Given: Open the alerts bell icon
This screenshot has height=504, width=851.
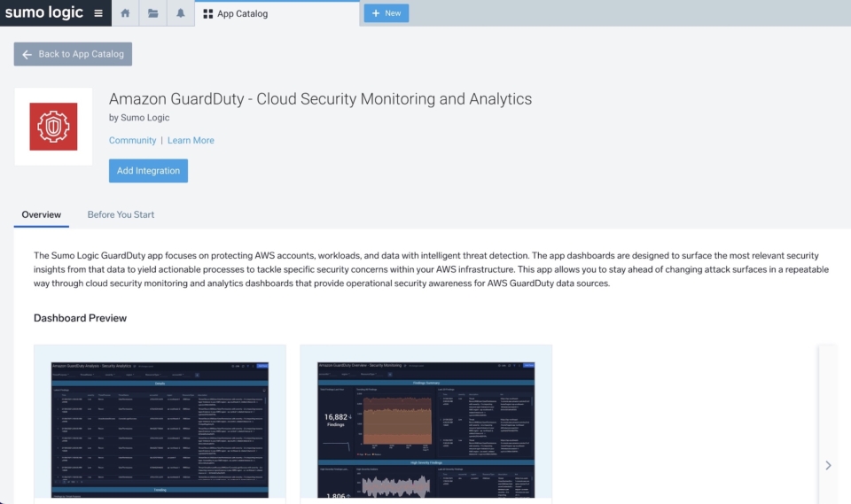Looking at the screenshot, I should click(181, 13).
